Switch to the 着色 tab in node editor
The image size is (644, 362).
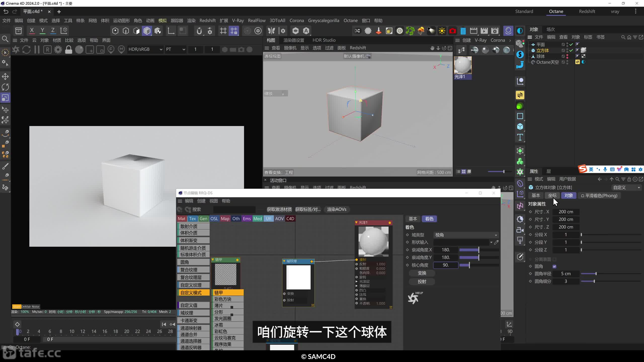click(x=429, y=219)
